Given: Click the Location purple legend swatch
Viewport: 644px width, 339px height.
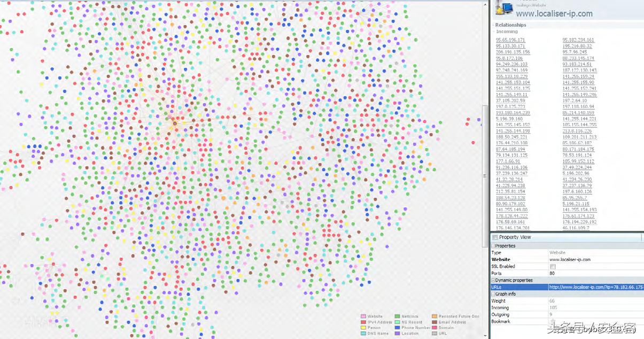Looking at the screenshot, I should (x=398, y=333).
